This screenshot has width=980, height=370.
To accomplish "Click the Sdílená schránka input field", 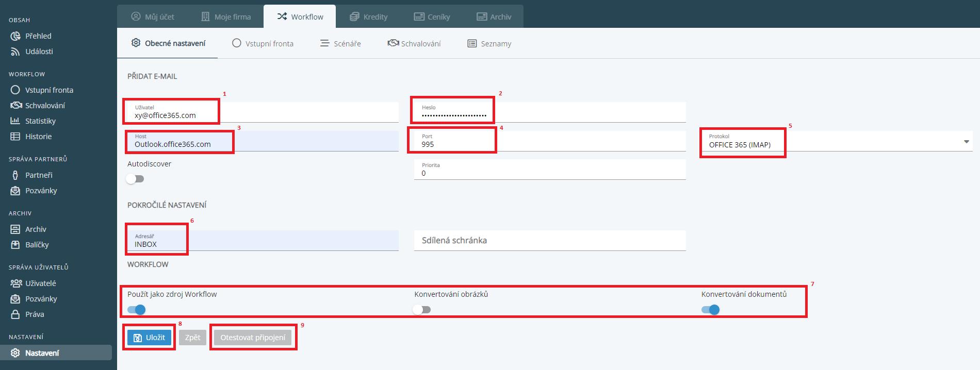I will point(549,241).
